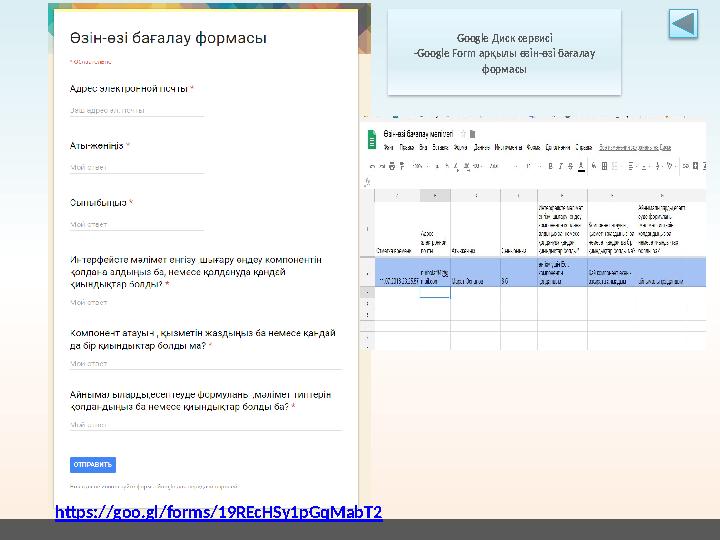Toggle Strikethrough formatting in Sheets toolbar
This screenshot has width=720, height=540.
[x=570, y=166]
